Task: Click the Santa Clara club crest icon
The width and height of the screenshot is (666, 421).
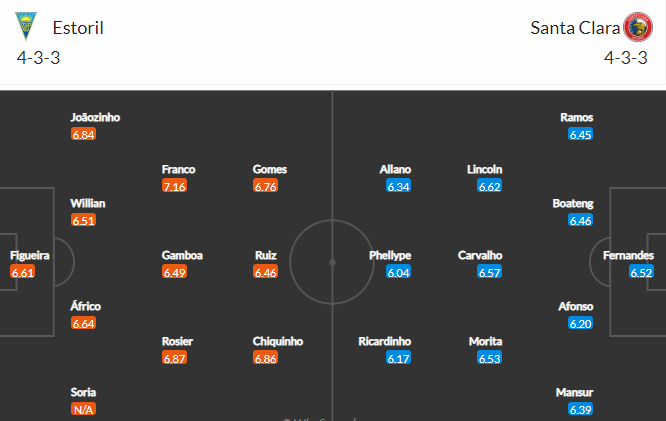Action: tap(638, 27)
